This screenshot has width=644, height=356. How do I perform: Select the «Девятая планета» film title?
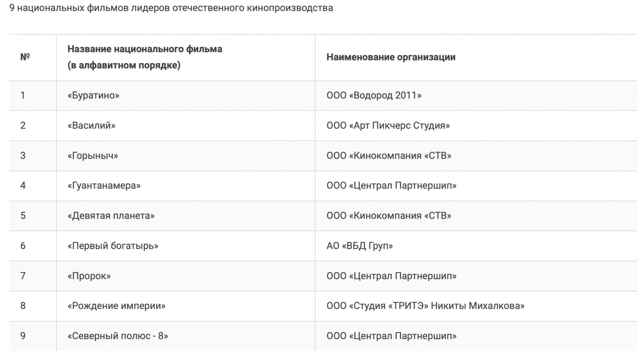tap(111, 216)
